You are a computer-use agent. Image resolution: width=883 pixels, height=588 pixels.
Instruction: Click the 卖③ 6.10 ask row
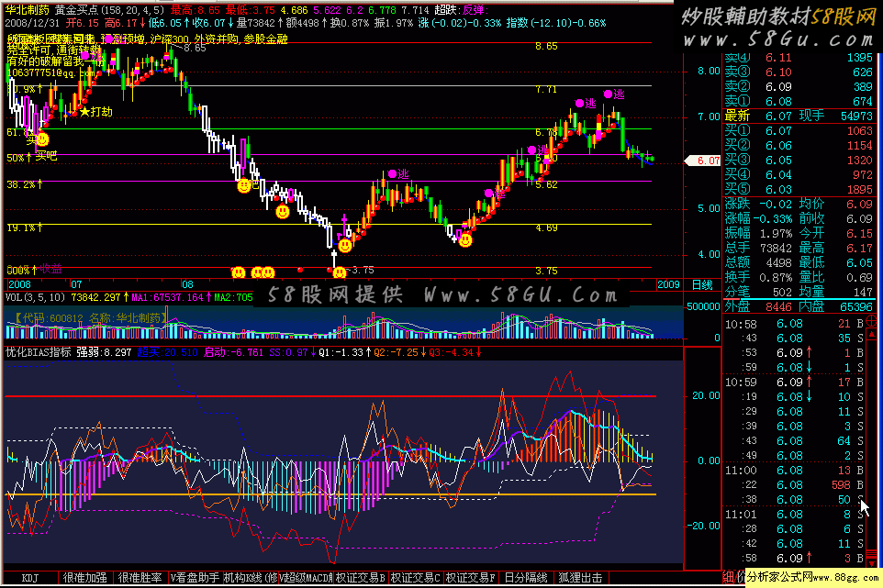799,72
